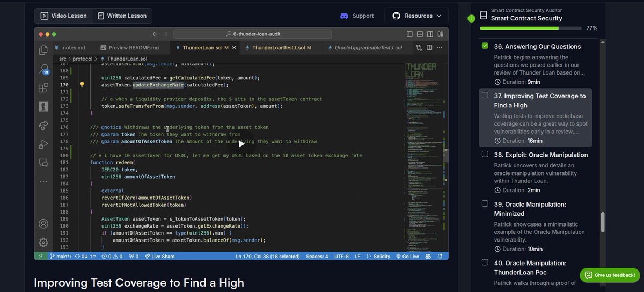
Task: Open the Remote Explorer icon
Action: (x=43, y=163)
